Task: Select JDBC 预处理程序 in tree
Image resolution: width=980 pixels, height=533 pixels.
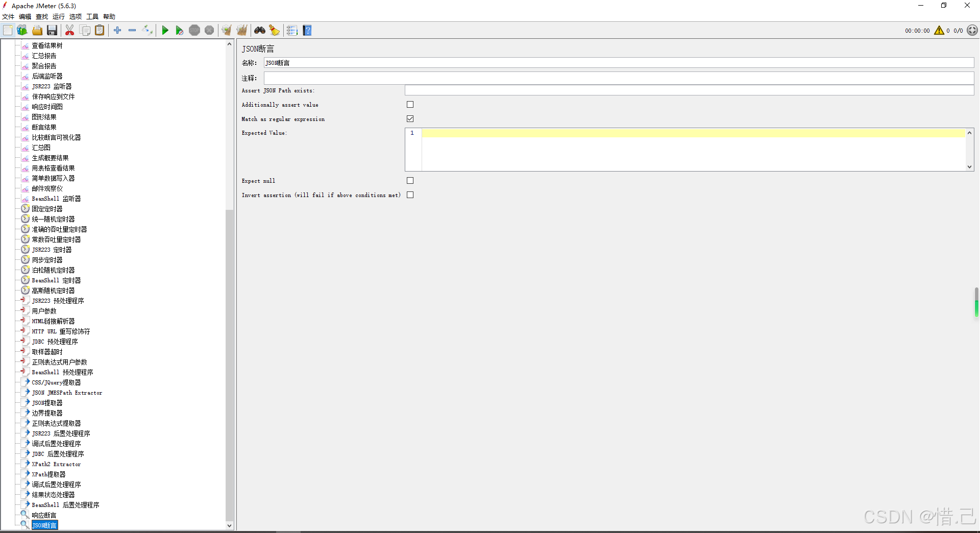Action: tap(55, 342)
